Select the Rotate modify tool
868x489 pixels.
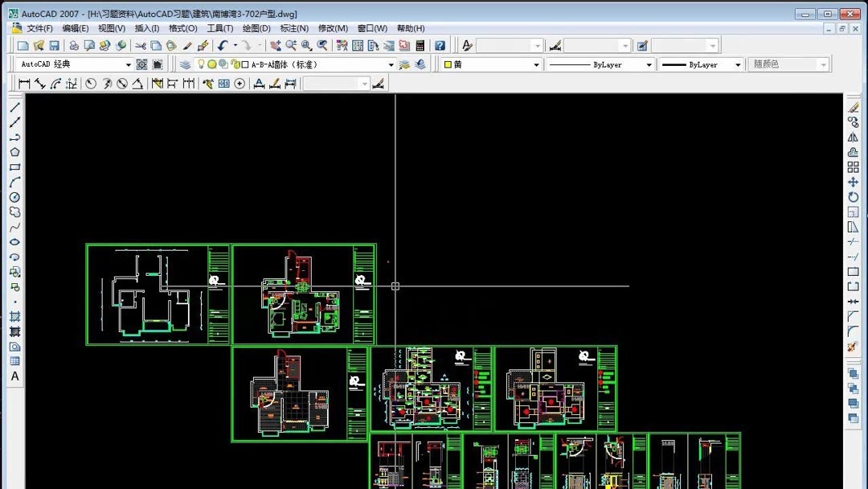(853, 197)
